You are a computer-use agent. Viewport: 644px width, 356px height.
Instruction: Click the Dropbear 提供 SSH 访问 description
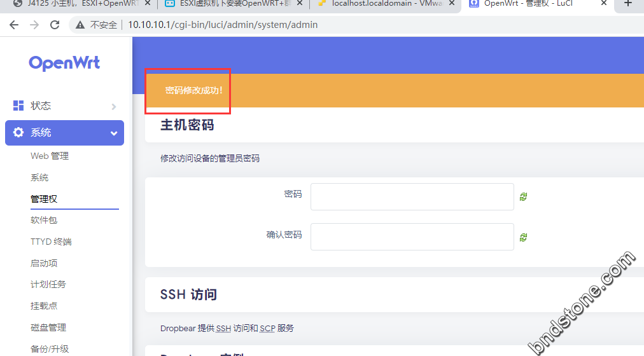(x=227, y=328)
